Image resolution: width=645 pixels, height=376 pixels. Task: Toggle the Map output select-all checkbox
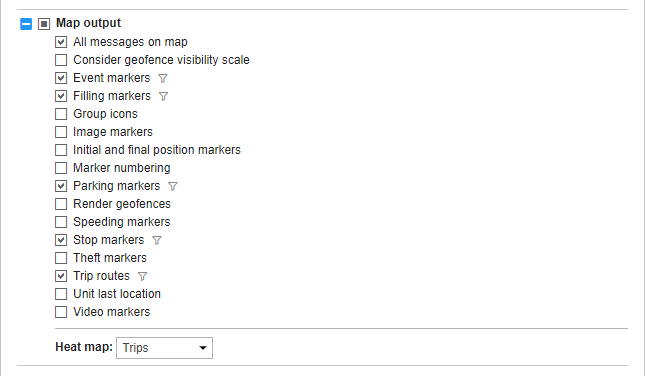pos(44,24)
